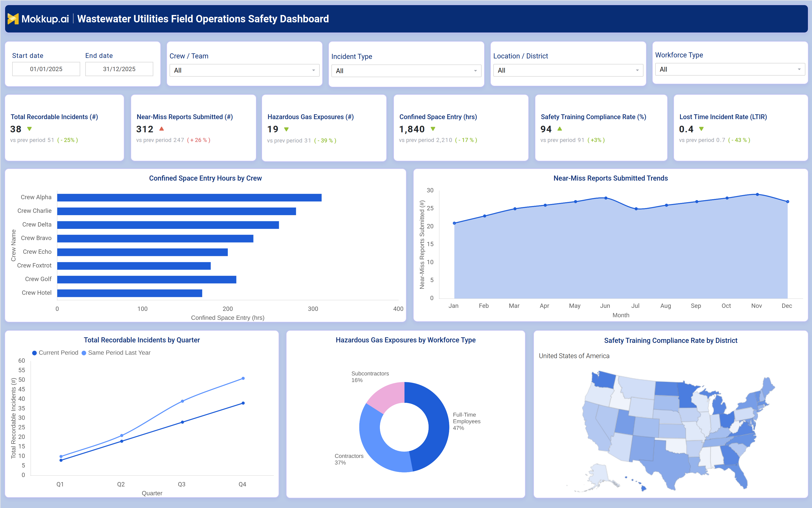
Task: Click the Confined Space Entry Hours by Crew title
Action: point(205,178)
